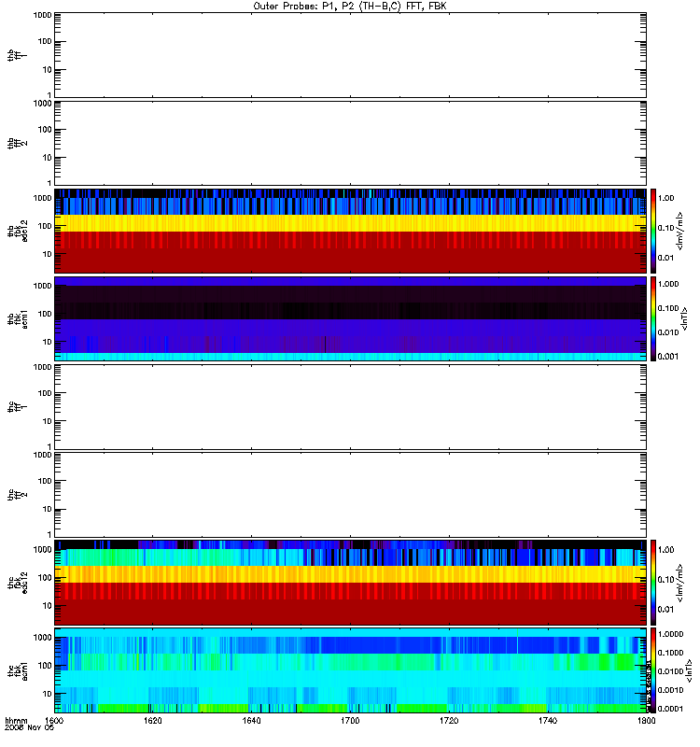Screen dimensions: 700x747
Task: Click the thc fbk edc12 spectrogram panel
Action: tap(351, 582)
